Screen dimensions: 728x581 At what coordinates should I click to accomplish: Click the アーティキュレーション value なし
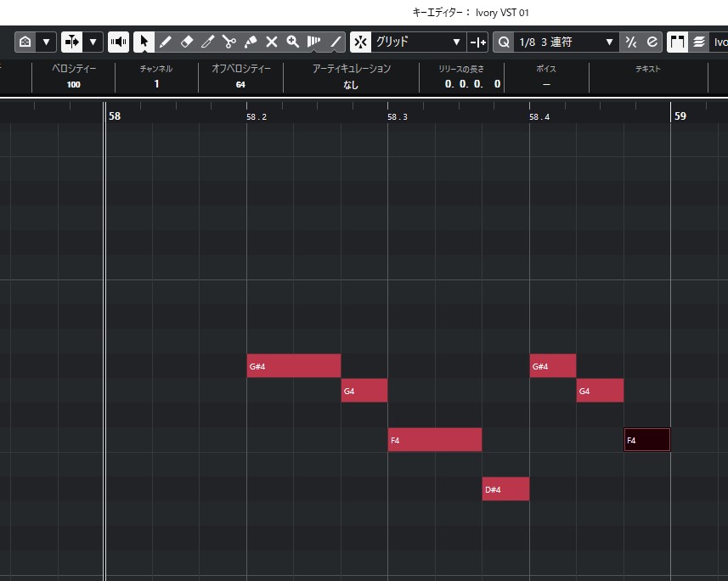pyautogui.click(x=351, y=84)
